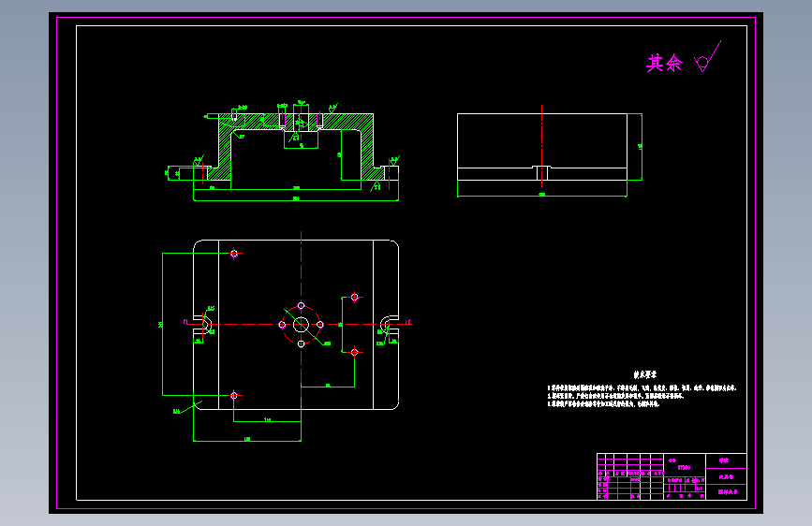Select the red vertical centerline in the side view
This screenshot has width=812, height=526.
(541, 146)
